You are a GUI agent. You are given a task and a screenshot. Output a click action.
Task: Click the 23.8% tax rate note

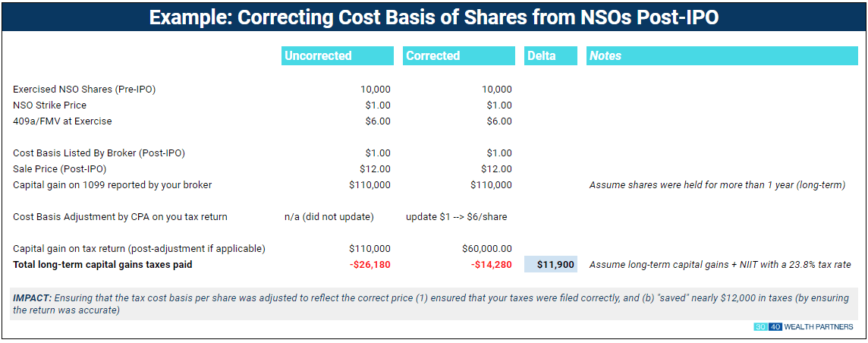pyautogui.click(x=719, y=264)
